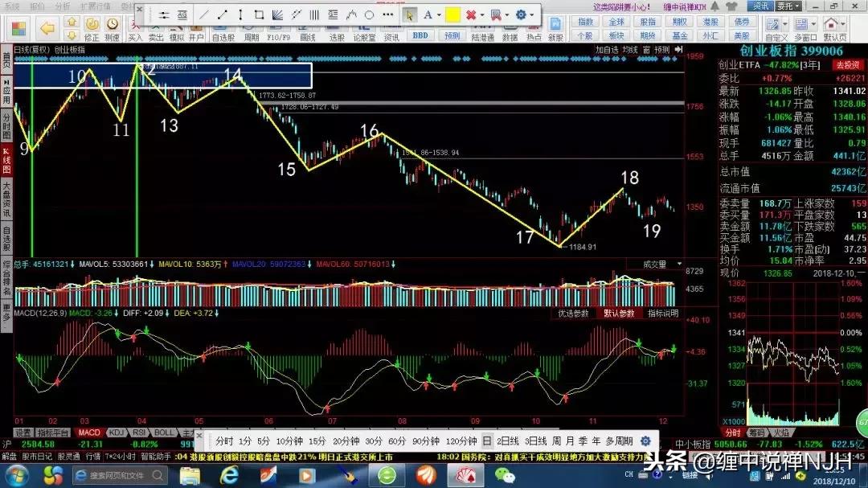This screenshot has height=488, width=868.
Task: Close the period selector bar
Action: click(199, 436)
